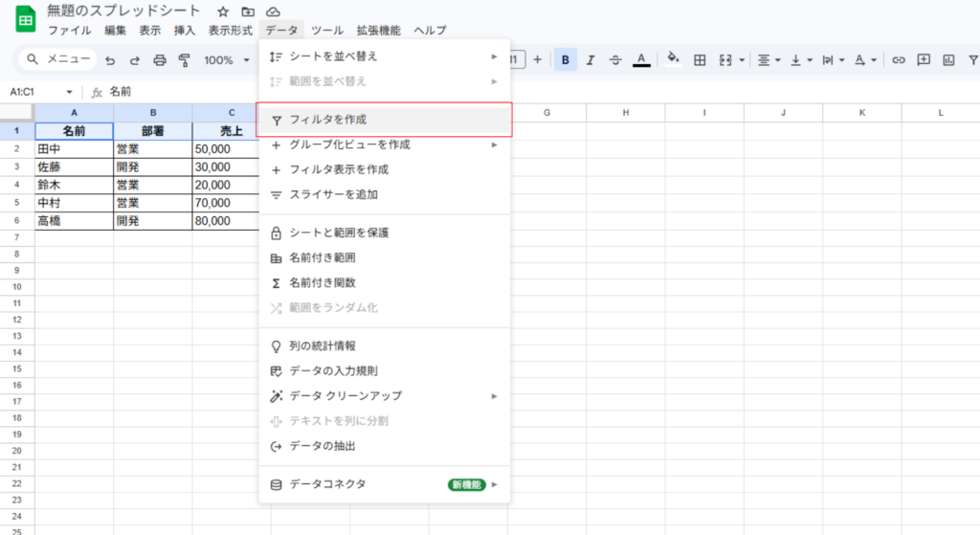Click the undo arrow in toolbar
980x535 pixels.
point(110,60)
